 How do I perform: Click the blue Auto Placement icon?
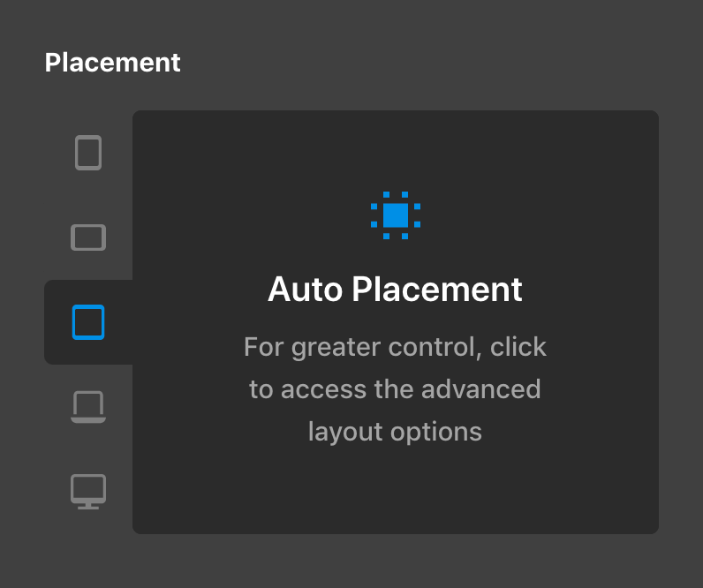pyautogui.click(x=396, y=215)
